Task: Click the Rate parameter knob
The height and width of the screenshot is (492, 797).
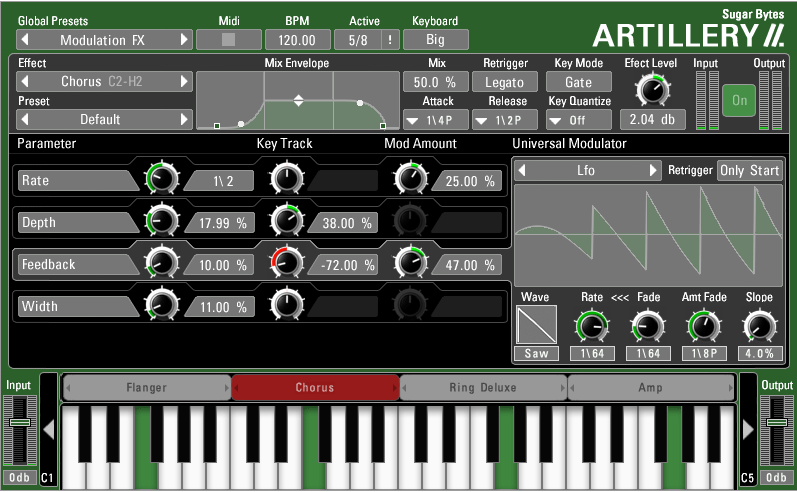Action: (x=162, y=178)
